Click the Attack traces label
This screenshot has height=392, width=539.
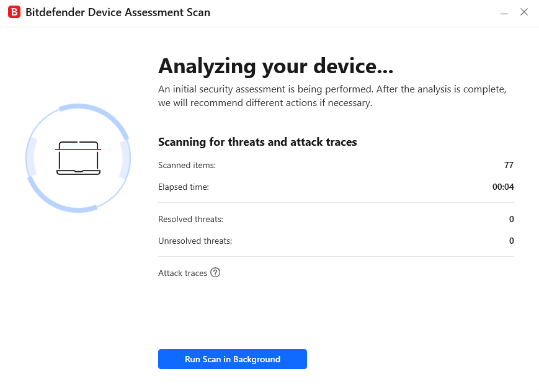coord(182,273)
